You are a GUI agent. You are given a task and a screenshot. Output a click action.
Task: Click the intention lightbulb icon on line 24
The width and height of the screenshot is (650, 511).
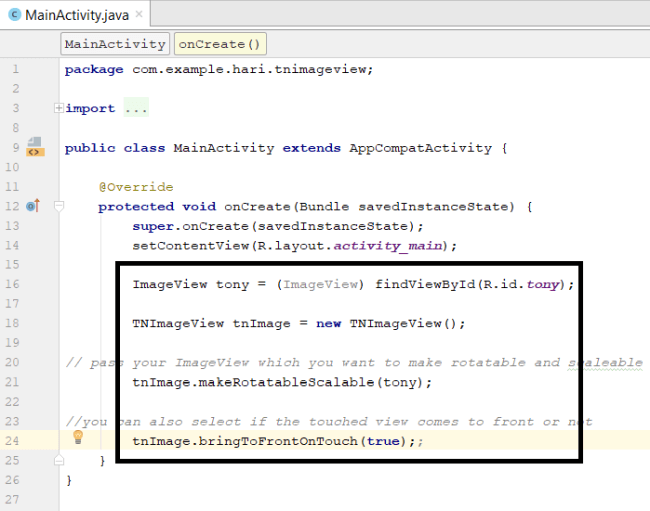(x=78, y=437)
